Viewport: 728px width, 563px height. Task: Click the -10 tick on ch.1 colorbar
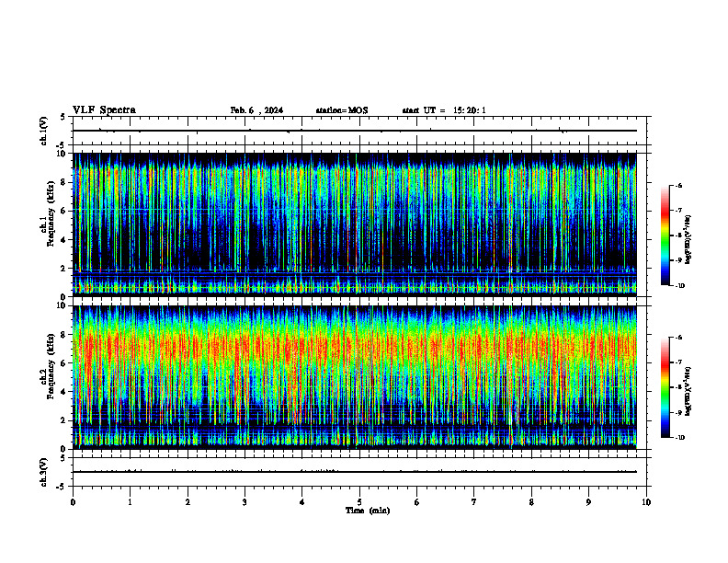coord(679,286)
